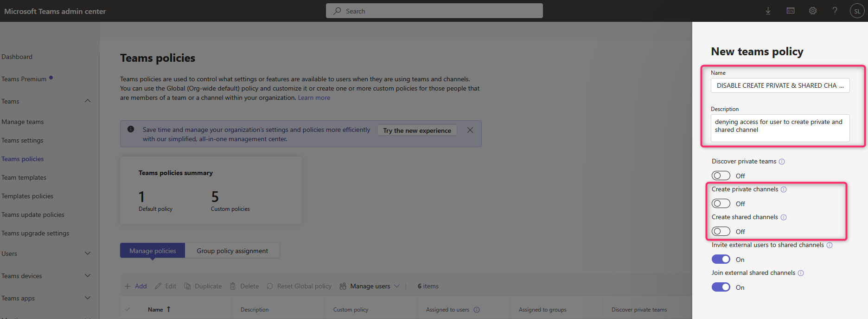Screen dimensions: 868x319
Task: Click the Search box in header
Action: pyautogui.click(x=434, y=11)
